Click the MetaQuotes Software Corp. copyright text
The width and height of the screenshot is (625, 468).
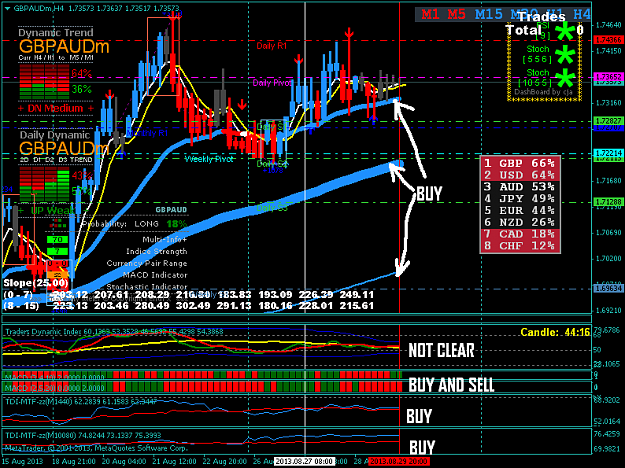tap(96, 448)
